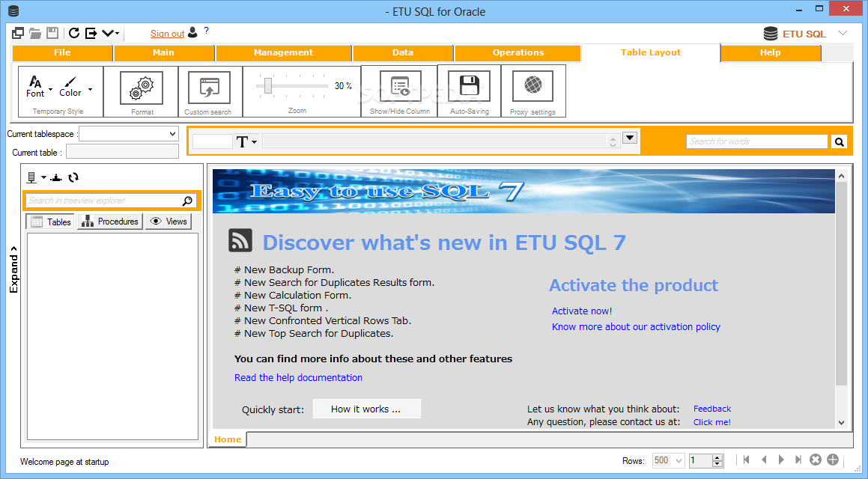Open Format gears button
Viewport: 868px width, 479px height.
[x=141, y=88]
